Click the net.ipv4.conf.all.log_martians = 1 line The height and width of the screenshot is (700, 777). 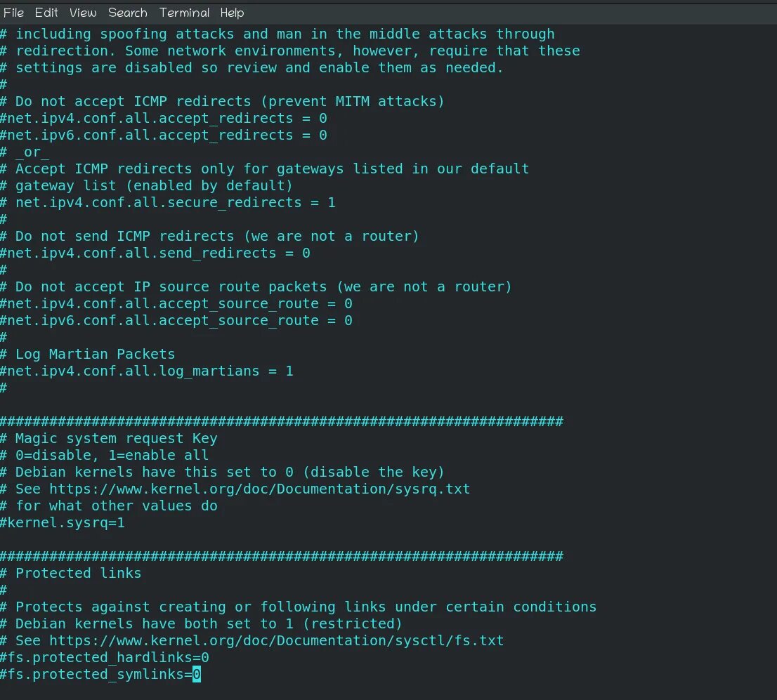(x=148, y=371)
